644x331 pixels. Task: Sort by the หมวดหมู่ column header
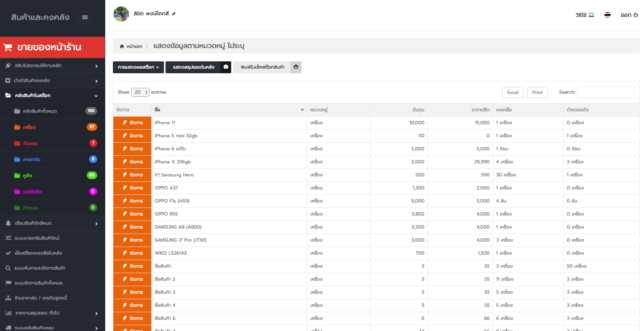pyautogui.click(x=338, y=110)
